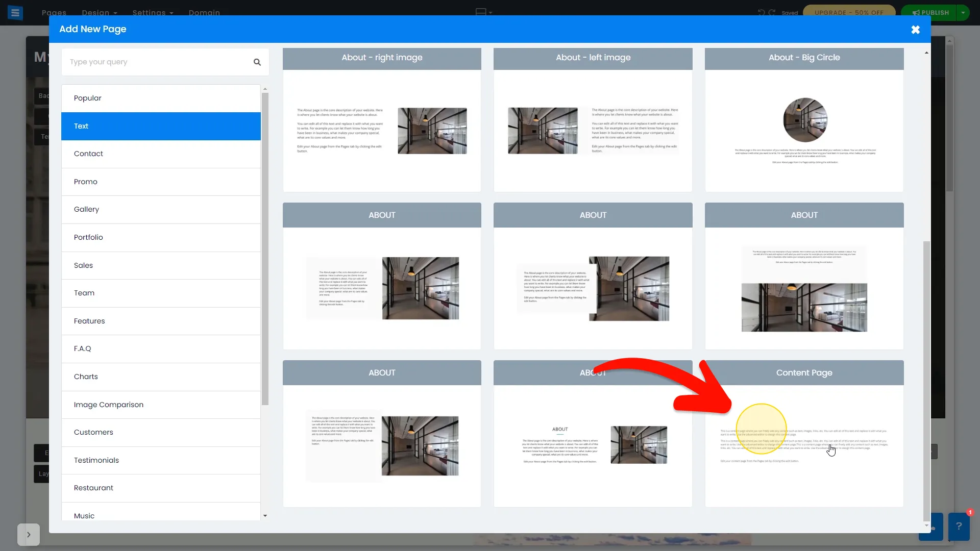Click the search magnifier icon

tap(257, 62)
